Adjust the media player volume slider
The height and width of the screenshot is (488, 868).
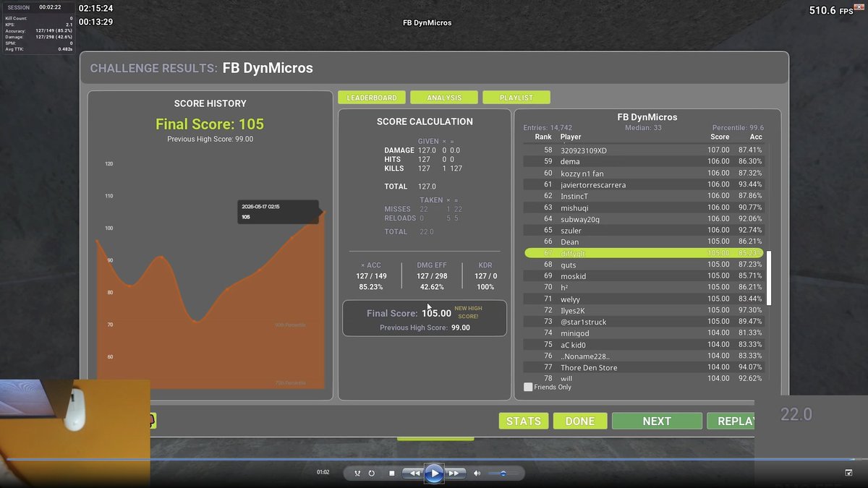503,473
